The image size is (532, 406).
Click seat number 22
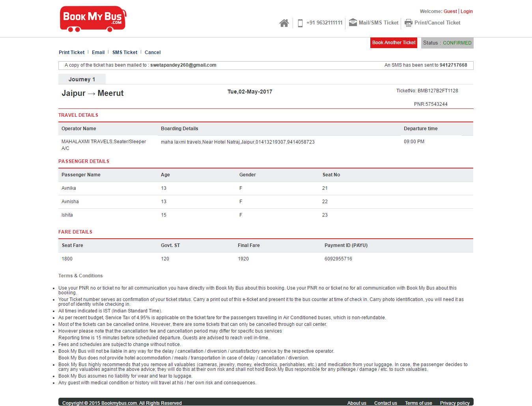325,202
